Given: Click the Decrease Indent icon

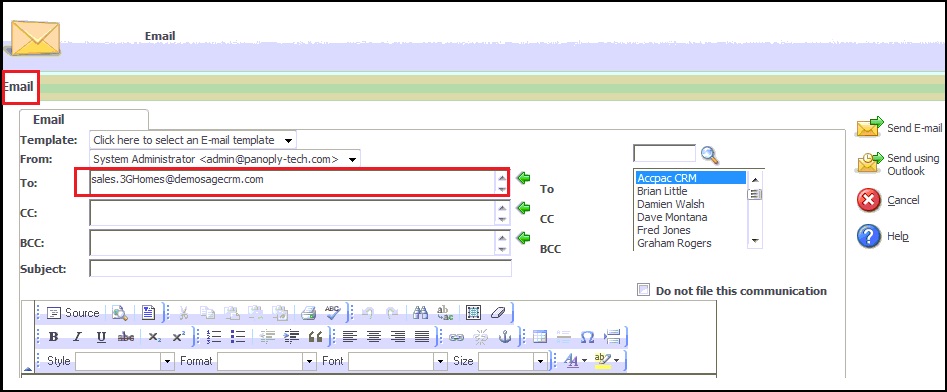Looking at the screenshot, I should point(268,337).
